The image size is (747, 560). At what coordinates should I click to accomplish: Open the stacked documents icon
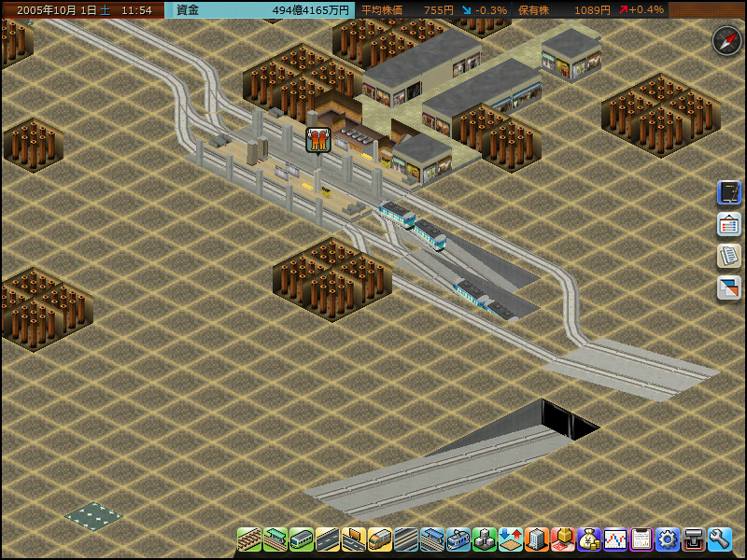[x=729, y=256]
